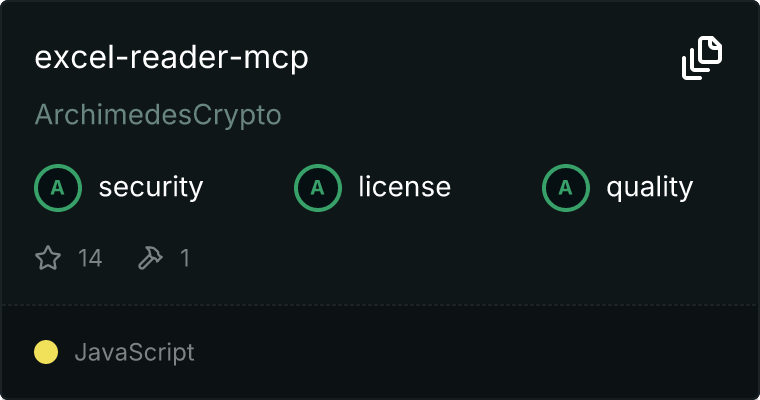Click empty card area beside tools count

pos(436,258)
